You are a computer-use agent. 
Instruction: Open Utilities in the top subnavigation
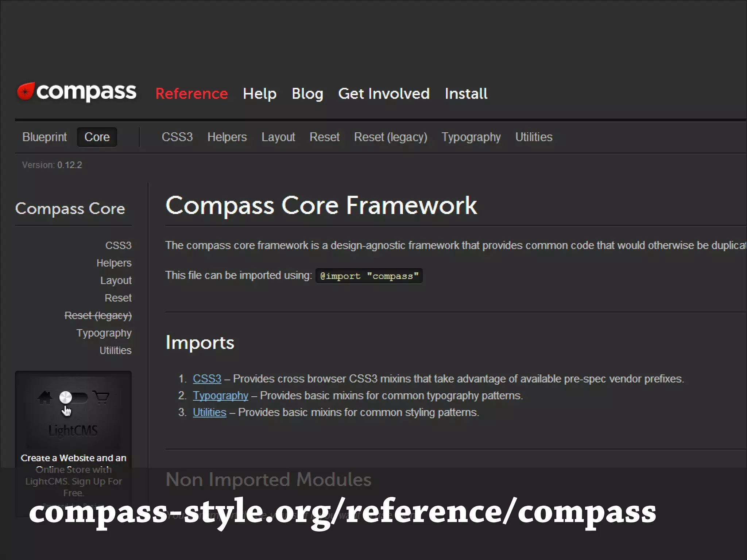tap(534, 137)
